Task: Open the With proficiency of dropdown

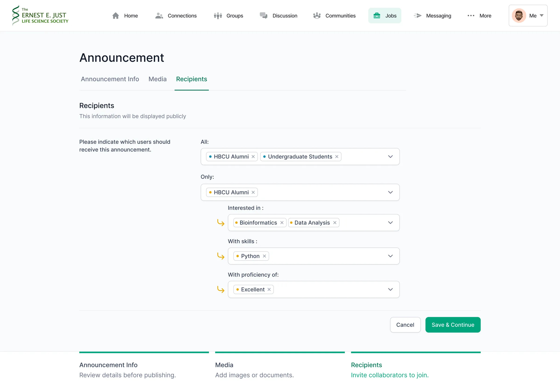Action: tap(390, 289)
